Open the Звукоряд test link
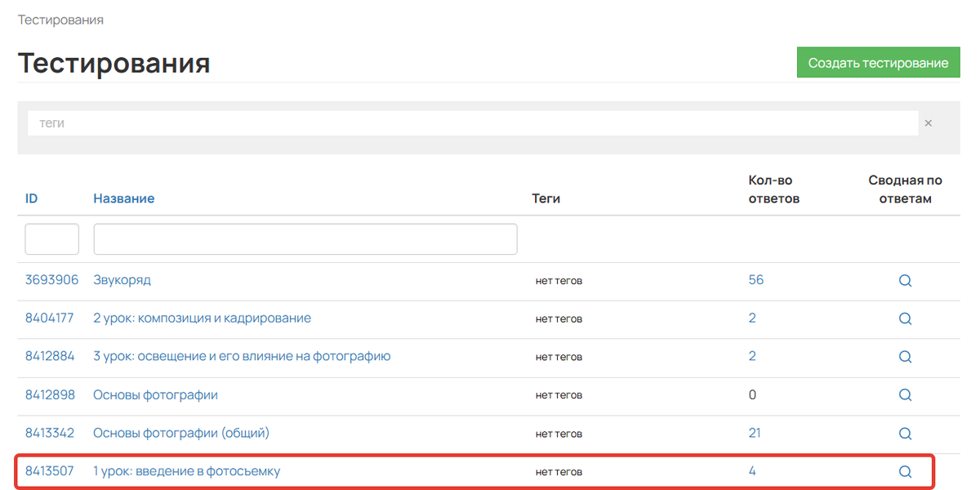The image size is (980, 490). (122, 280)
